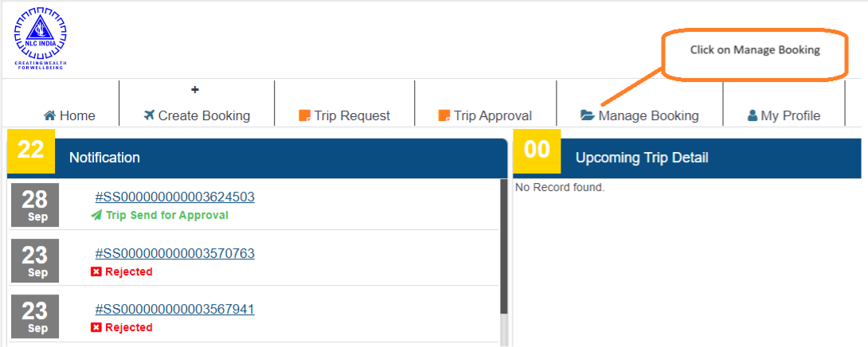Click the folder icon beside Manage Booking

(x=588, y=115)
